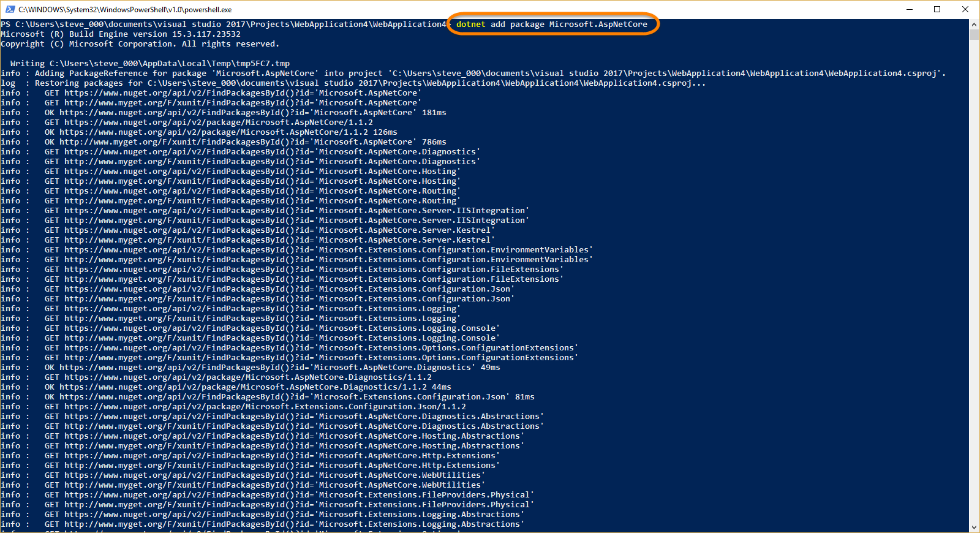The image size is (980, 533).
Task: Click the 'Adding PackageReference for package' line
Action: click(x=473, y=74)
